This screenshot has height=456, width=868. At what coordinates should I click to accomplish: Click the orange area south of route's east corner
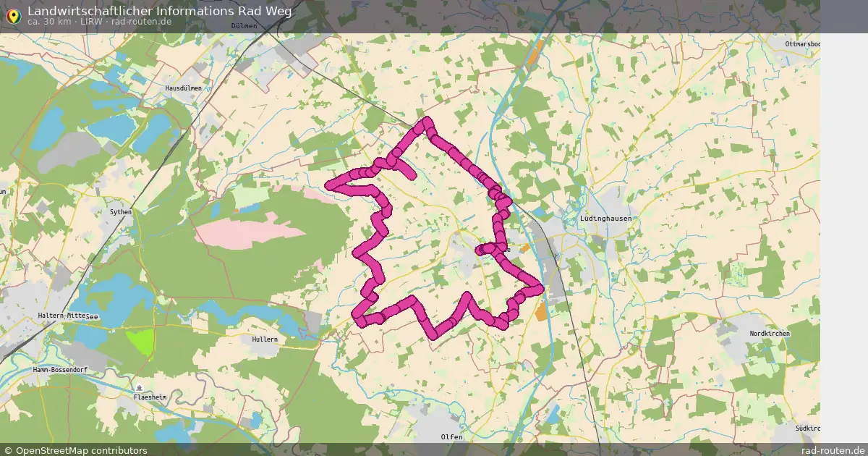point(542,312)
